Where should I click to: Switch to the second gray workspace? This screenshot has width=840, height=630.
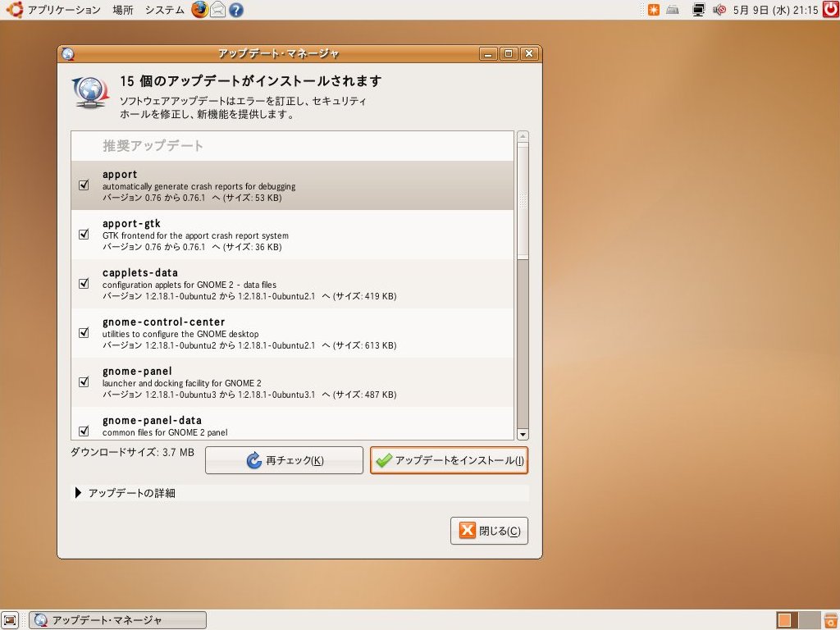pyautogui.click(x=810, y=620)
